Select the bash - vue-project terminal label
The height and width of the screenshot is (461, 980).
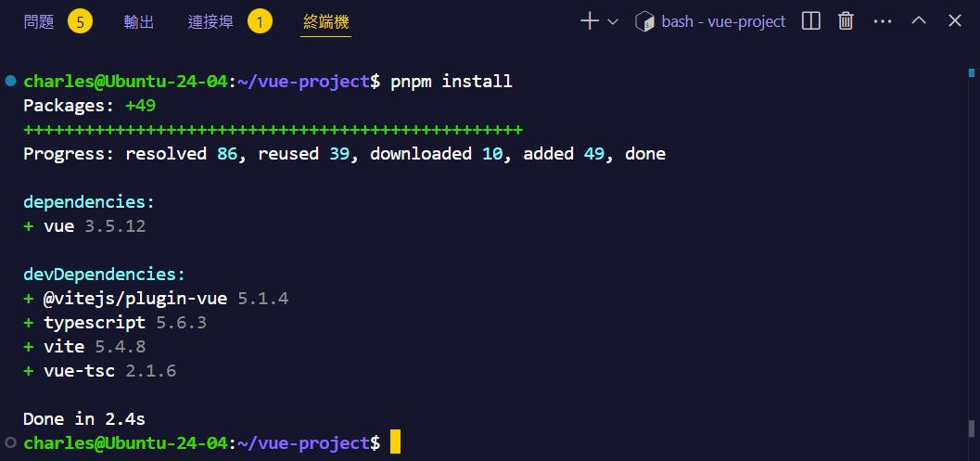[x=723, y=21]
